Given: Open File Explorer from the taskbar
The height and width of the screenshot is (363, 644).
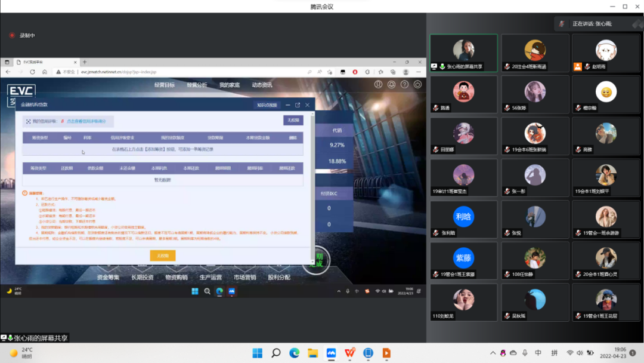Looking at the screenshot, I should (x=313, y=353).
